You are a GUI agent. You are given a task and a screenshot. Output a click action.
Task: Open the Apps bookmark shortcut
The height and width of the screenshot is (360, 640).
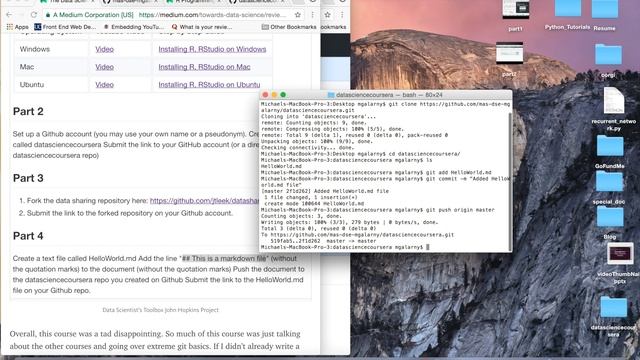[18, 27]
